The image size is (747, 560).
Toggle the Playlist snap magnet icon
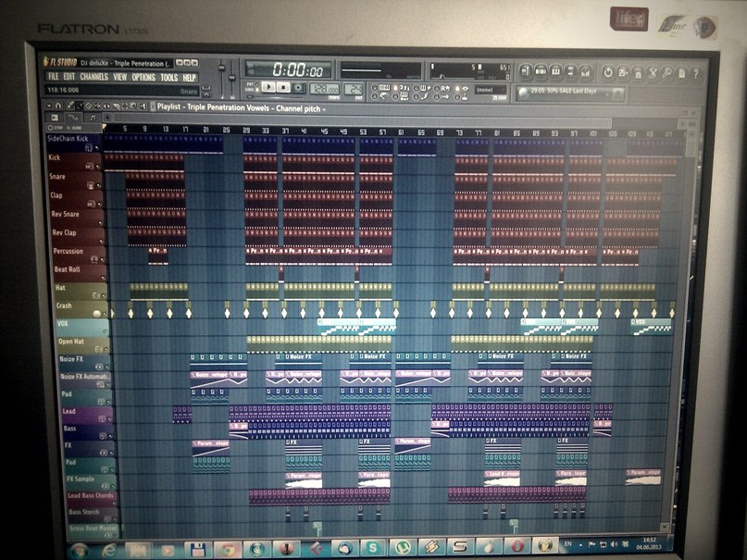click(58, 106)
